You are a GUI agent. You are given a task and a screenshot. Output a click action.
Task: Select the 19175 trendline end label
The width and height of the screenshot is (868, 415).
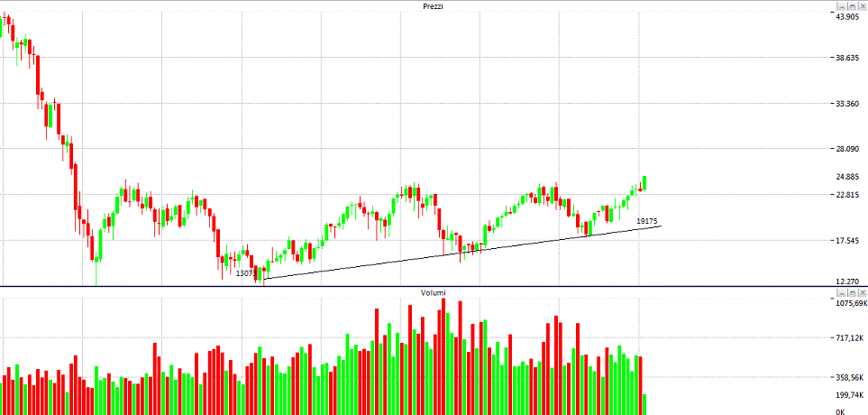coord(646,221)
